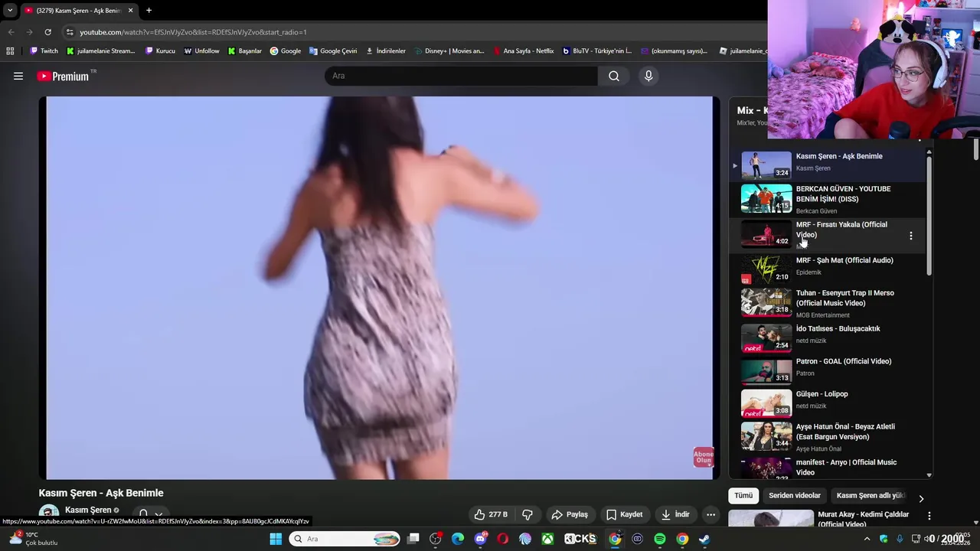
Task: Open a new browser tab
Action: 149,11
